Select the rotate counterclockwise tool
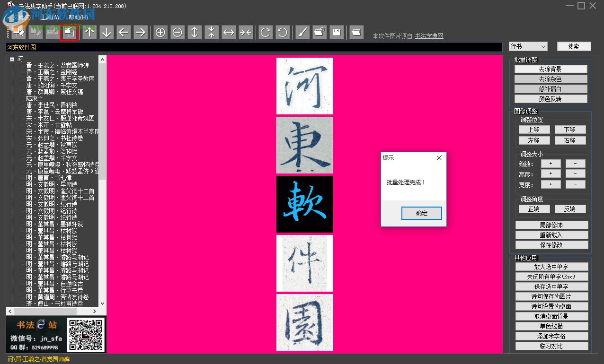The image size is (604, 364). click(x=282, y=32)
